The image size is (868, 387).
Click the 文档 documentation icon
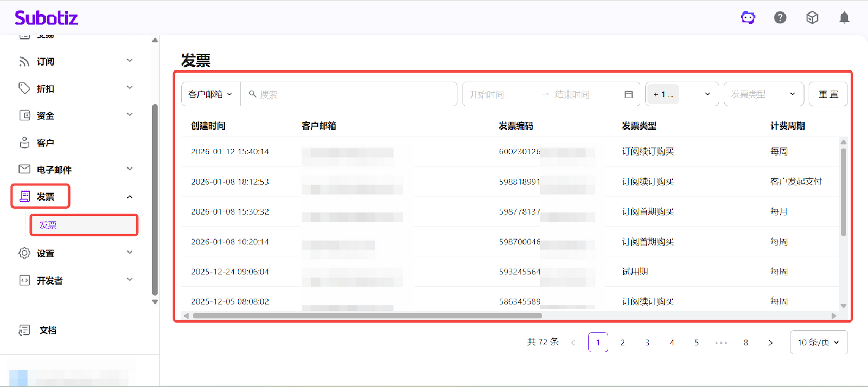point(24,330)
